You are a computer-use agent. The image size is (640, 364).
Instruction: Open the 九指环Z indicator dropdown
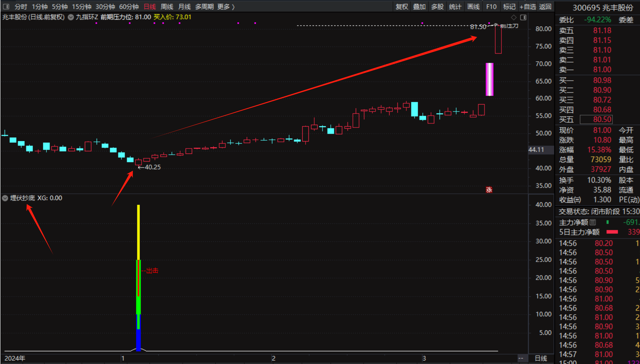tap(71, 17)
